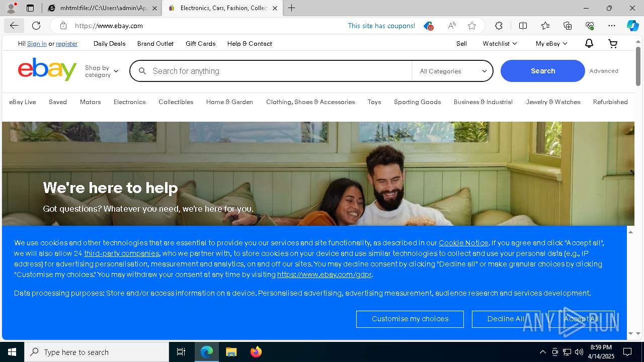Select the eBay Live category
This screenshot has height=362, width=644.
click(23, 102)
